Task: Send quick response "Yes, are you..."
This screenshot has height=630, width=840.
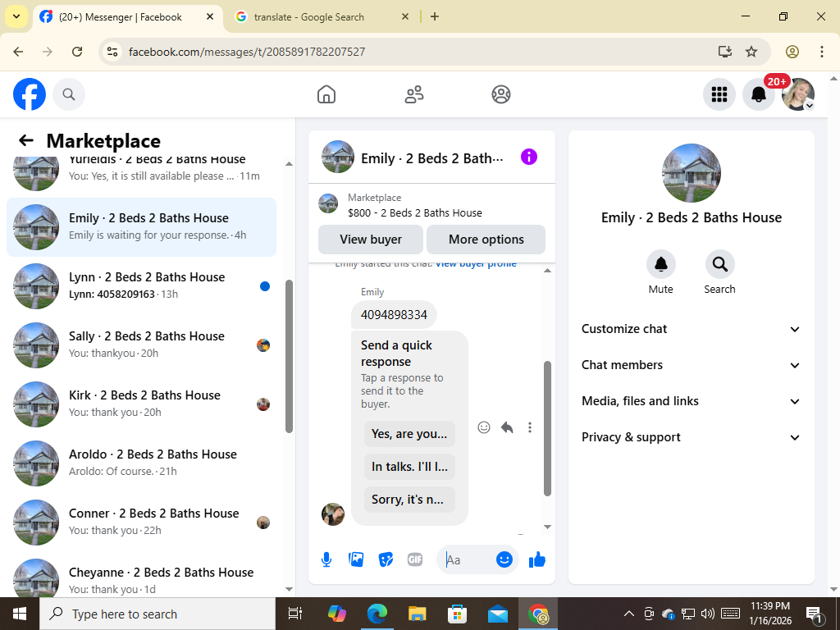Action: pyautogui.click(x=409, y=434)
